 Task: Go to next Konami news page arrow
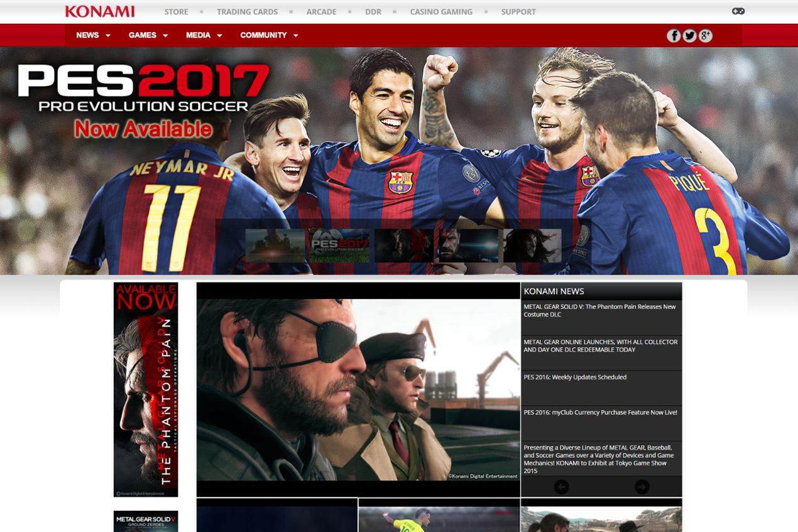point(642,487)
